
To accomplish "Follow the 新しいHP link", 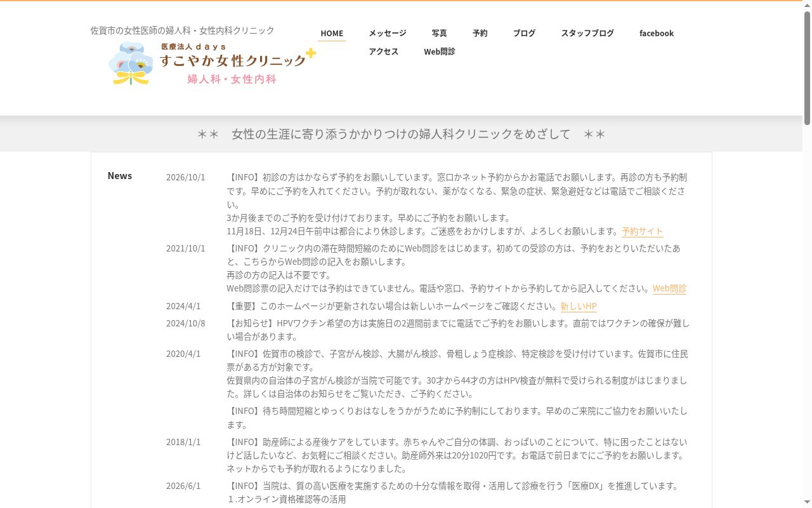I will [x=579, y=306].
